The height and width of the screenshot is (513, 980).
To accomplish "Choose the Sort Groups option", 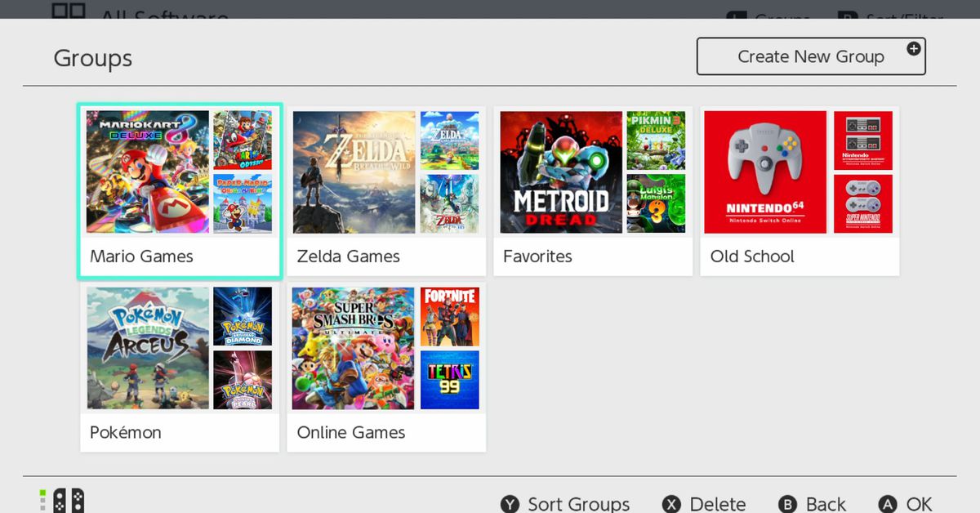I will point(566,503).
